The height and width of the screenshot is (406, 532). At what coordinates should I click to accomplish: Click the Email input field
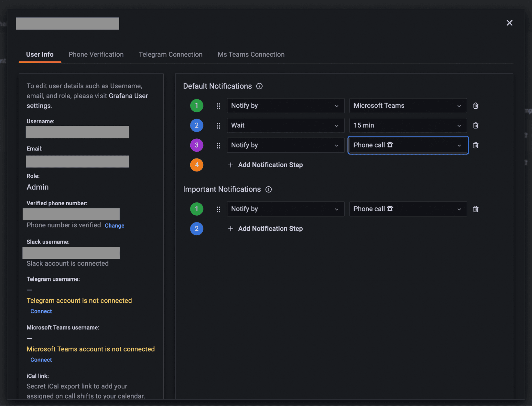77,161
